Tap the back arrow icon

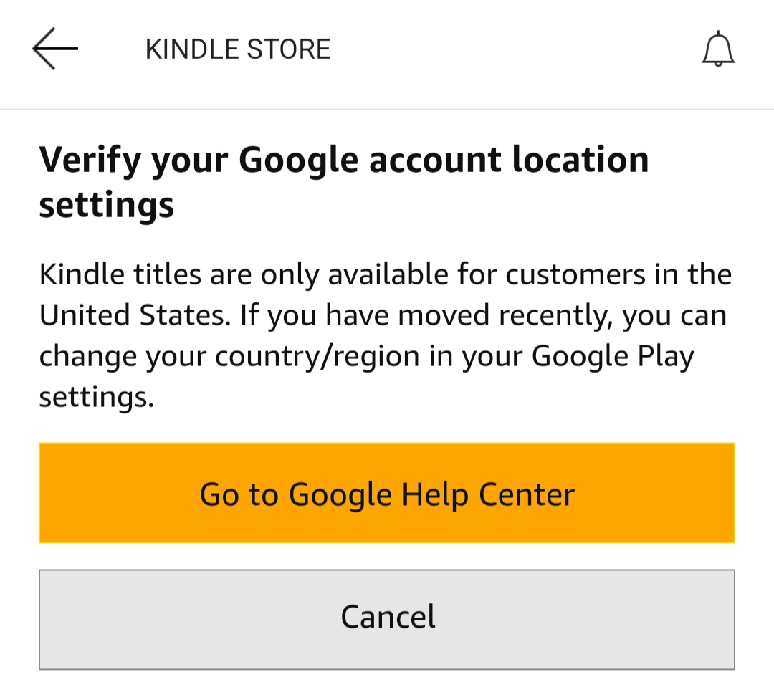(54, 49)
